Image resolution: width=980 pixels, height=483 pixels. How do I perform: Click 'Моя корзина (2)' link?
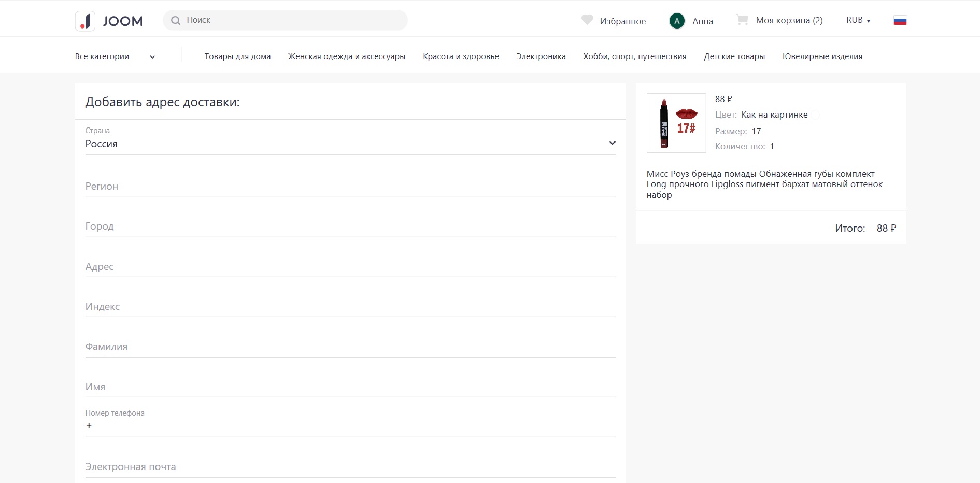pyautogui.click(x=789, y=20)
